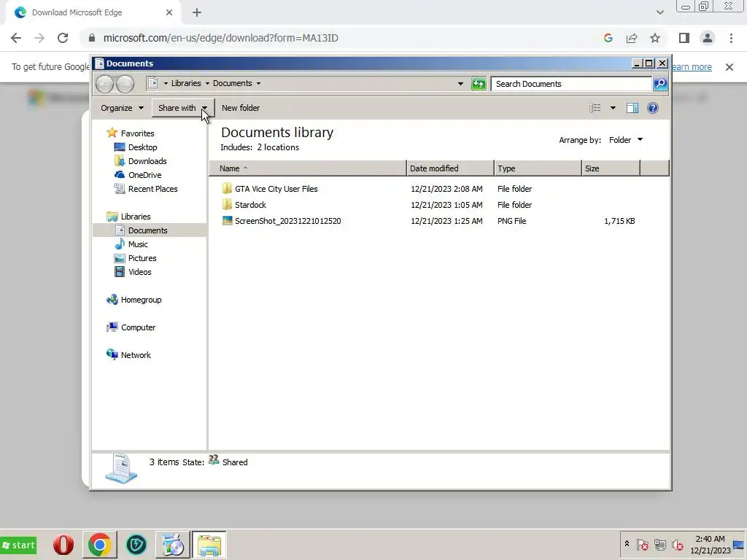Sort by Name column header

coord(308,168)
